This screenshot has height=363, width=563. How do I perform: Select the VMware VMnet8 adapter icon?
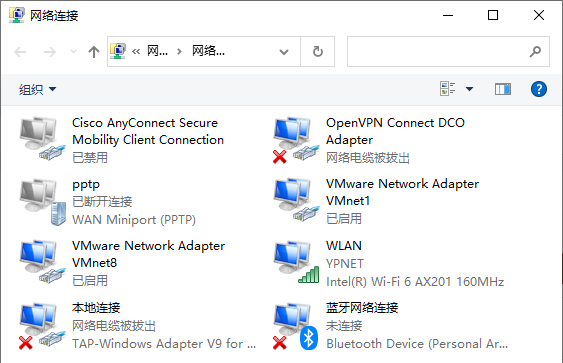click(43, 262)
